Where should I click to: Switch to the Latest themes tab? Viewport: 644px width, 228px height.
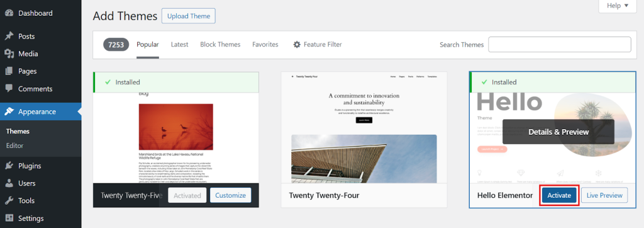(179, 45)
